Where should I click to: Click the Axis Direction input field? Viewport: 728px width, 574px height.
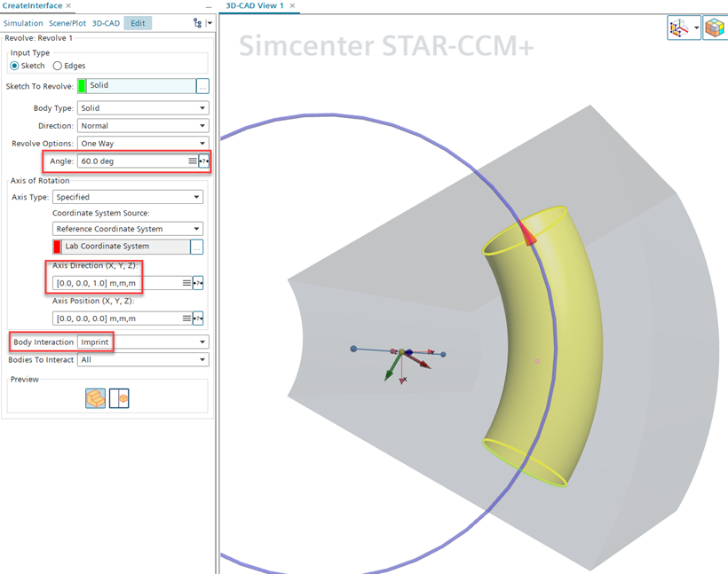115,283
